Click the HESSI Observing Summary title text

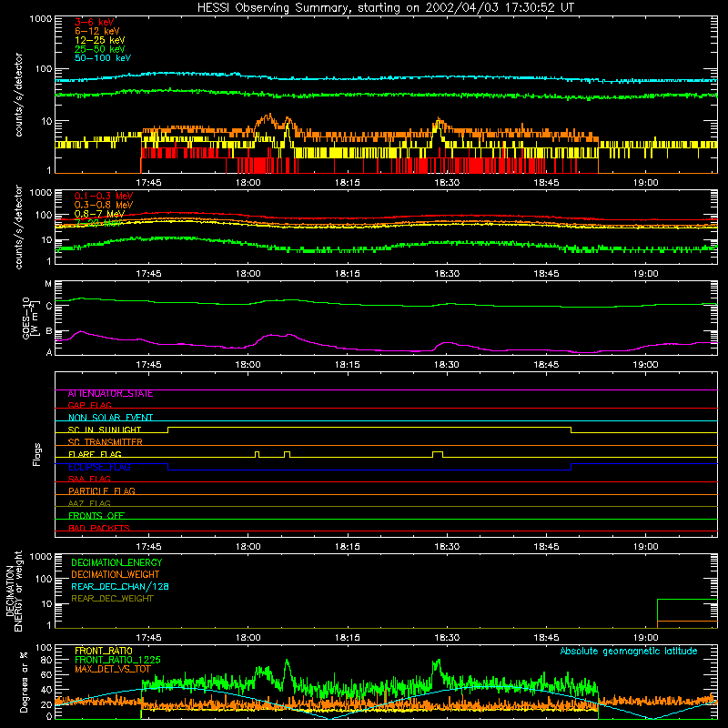385,8
